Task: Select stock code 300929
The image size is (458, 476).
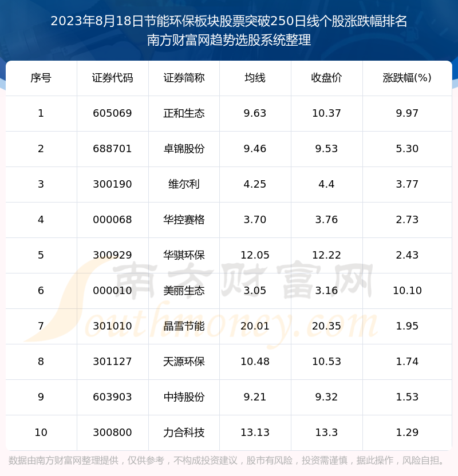Action: click(x=112, y=255)
